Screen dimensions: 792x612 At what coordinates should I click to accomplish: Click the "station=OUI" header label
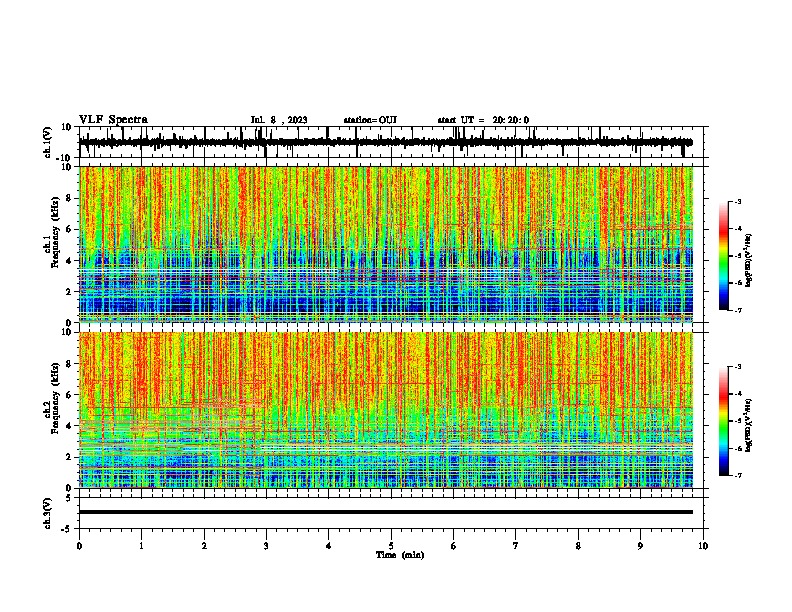[x=370, y=120]
